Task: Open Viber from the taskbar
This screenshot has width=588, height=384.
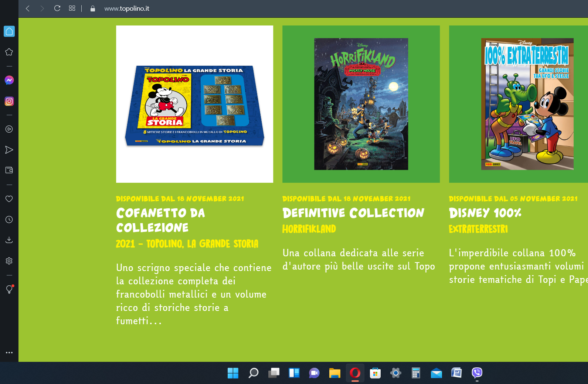Action: [x=477, y=373]
